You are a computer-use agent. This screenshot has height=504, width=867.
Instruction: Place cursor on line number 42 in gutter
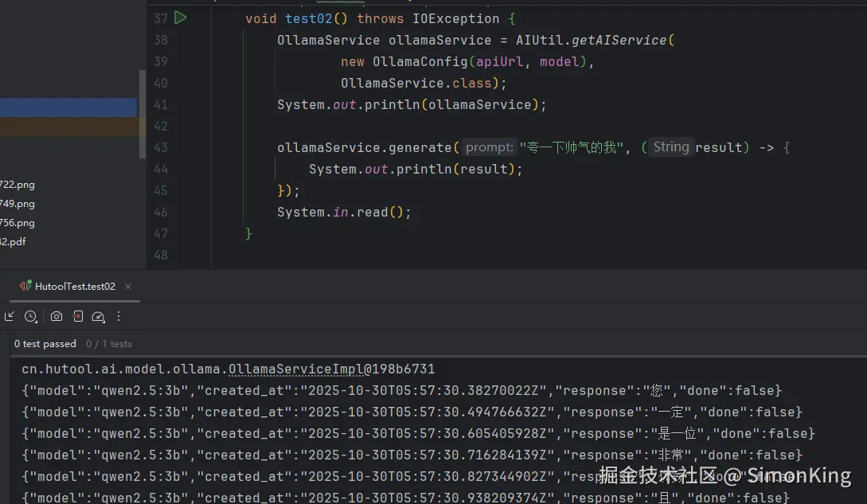click(x=160, y=126)
